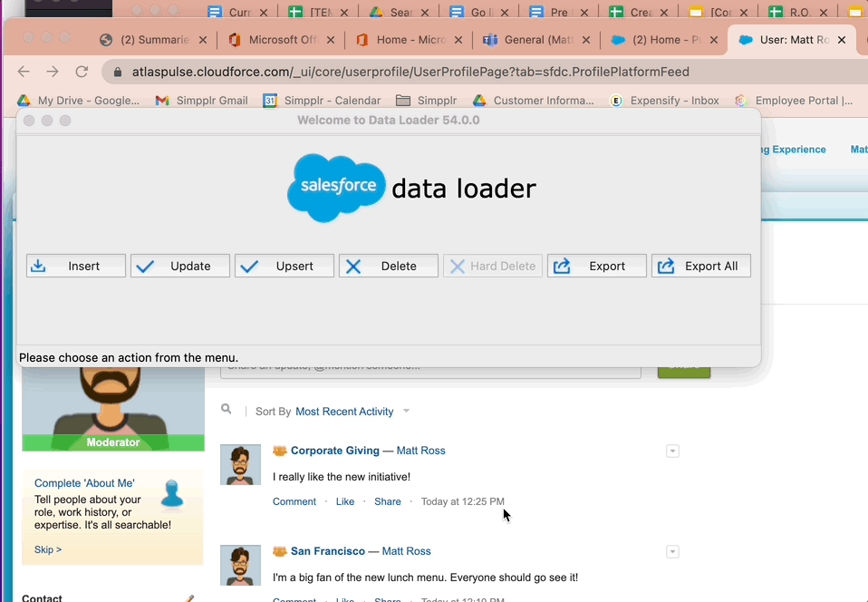Close the Microsoft Off browser tab
This screenshot has height=602, width=868.
point(331,40)
